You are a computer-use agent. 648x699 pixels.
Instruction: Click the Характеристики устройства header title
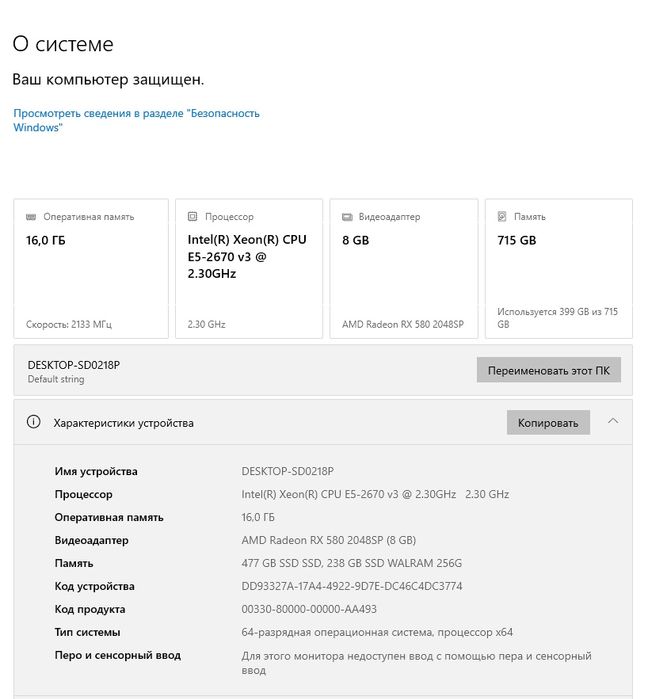point(123,423)
